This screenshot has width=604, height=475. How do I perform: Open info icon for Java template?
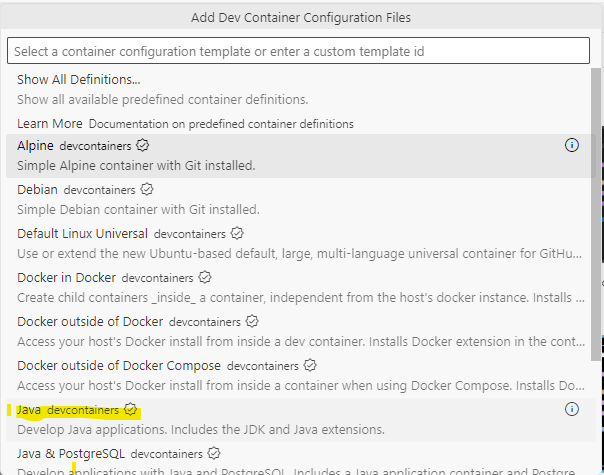(x=572, y=409)
